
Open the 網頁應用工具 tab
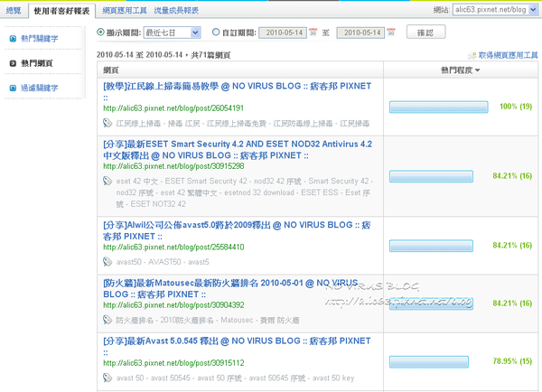pyautogui.click(x=125, y=10)
